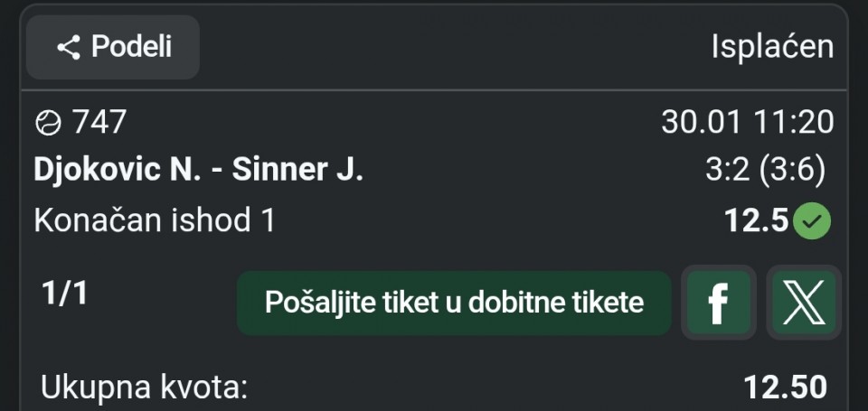This screenshot has width=868, height=411.
Task: Click the total odds value 12.50
Action: pyautogui.click(x=785, y=388)
